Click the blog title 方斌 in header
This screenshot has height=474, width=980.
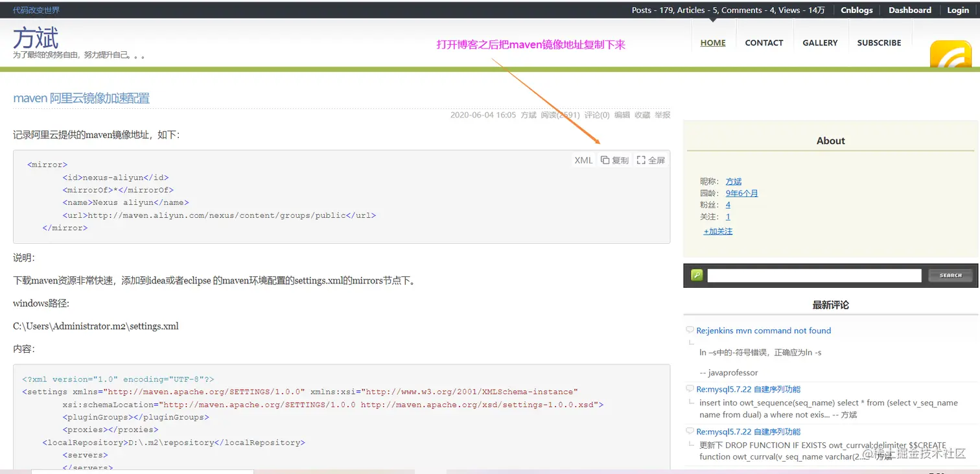tap(36, 38)
